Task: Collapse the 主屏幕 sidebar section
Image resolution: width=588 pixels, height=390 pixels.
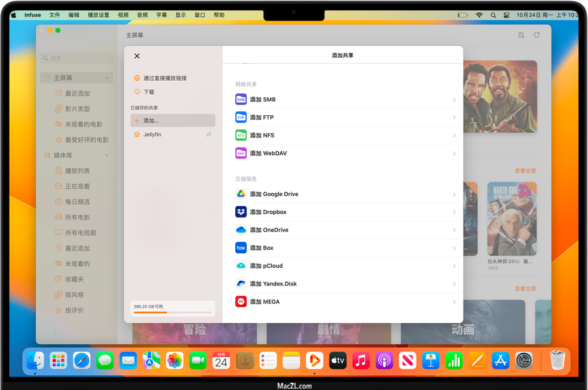Action: coord(107,78)
